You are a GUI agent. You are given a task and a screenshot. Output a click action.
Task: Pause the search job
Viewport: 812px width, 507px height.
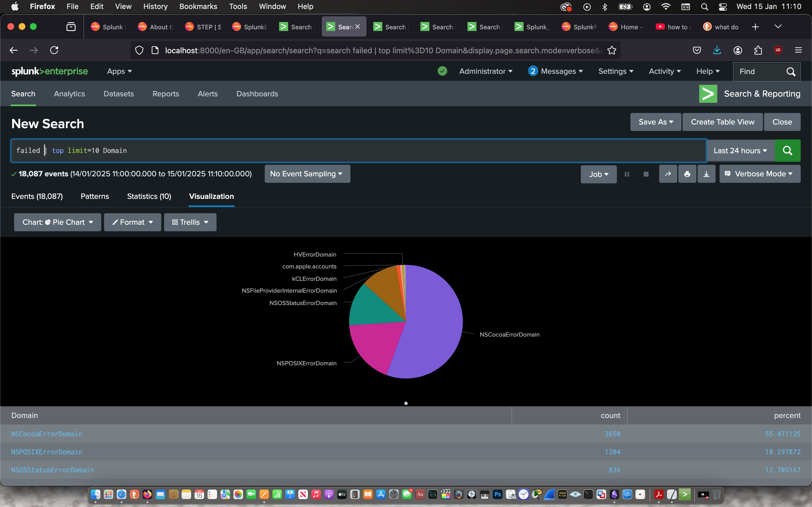point(626,174)
